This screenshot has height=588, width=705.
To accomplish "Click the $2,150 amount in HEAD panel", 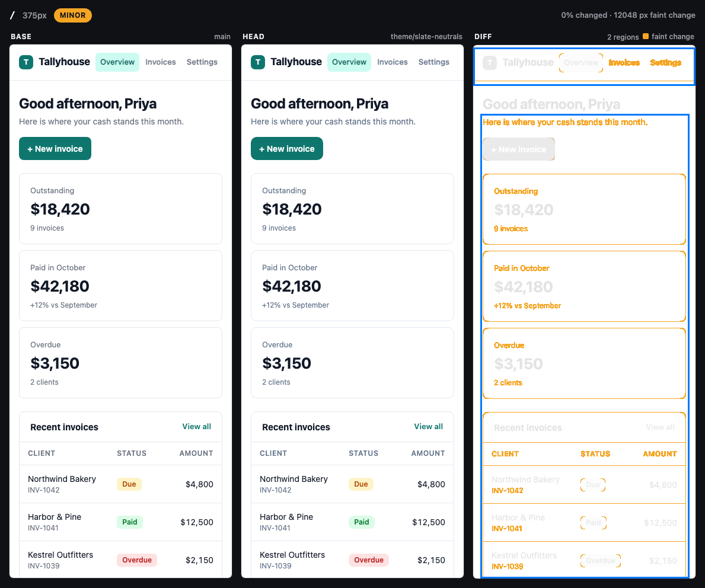I will (431, 560).
